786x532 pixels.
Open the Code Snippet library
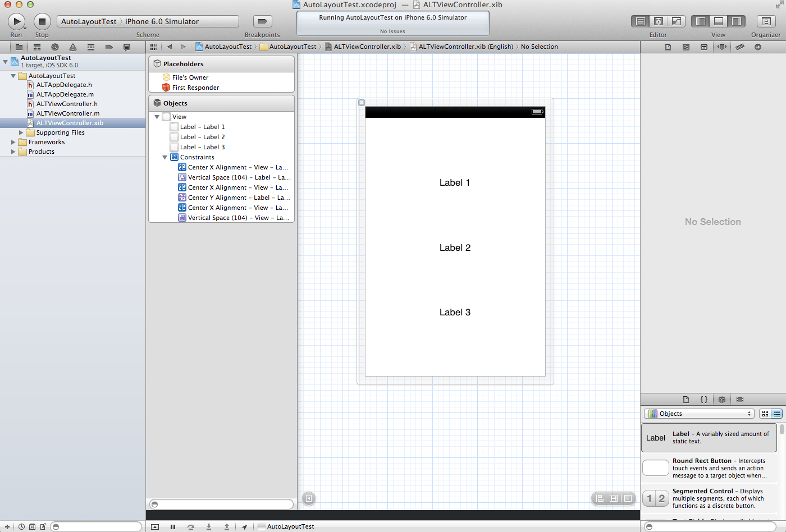point(704,400)
